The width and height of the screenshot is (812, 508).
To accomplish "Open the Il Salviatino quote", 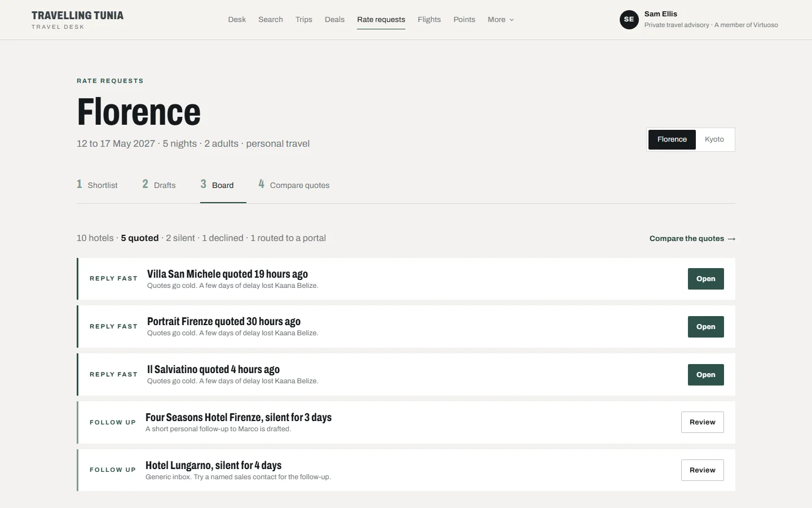I will click(x=705, y=375).
